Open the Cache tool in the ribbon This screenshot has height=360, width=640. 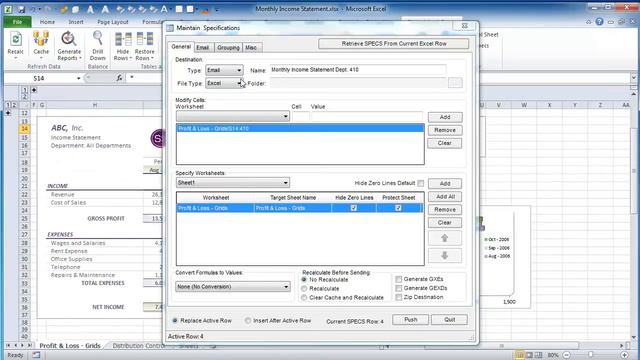coord(41,40)
